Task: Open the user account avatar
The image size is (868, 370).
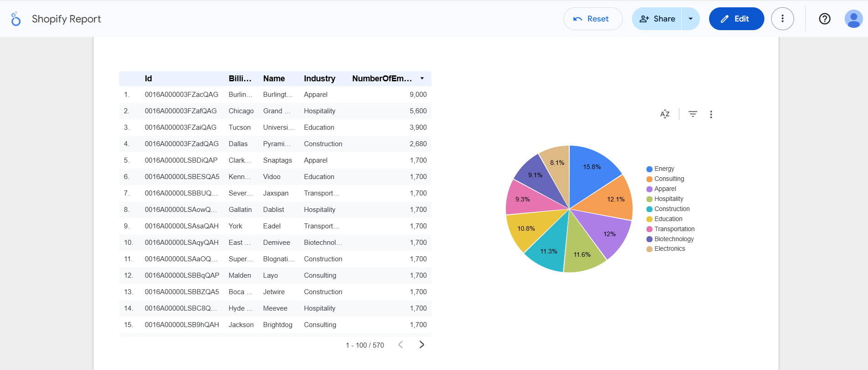Action: click(x=853, y=19)
